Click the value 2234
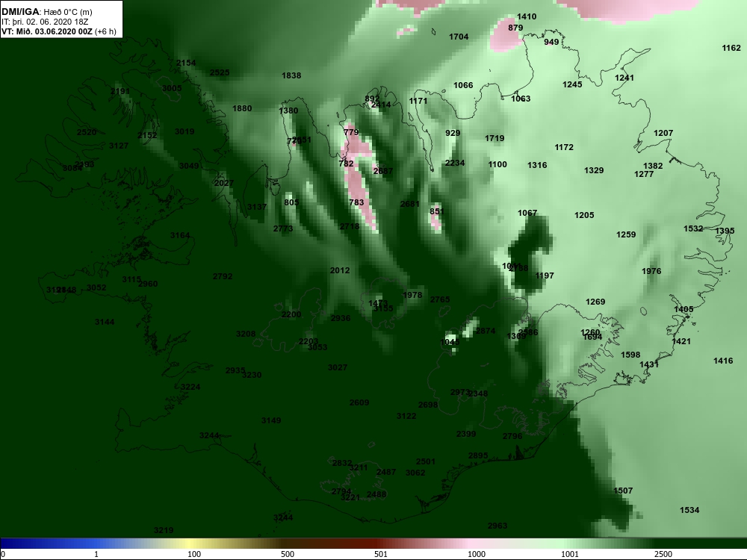 [454, 163]
